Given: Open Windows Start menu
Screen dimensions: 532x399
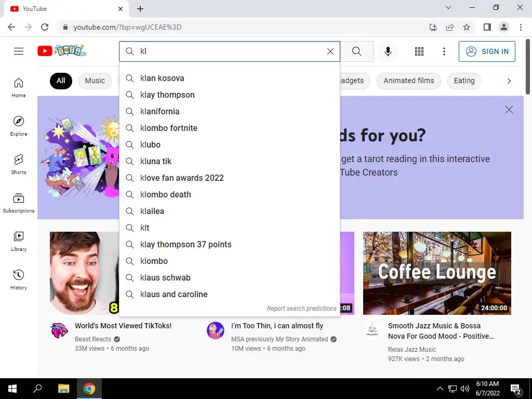Looking at the screenshot, I should [x=12, y=389].
